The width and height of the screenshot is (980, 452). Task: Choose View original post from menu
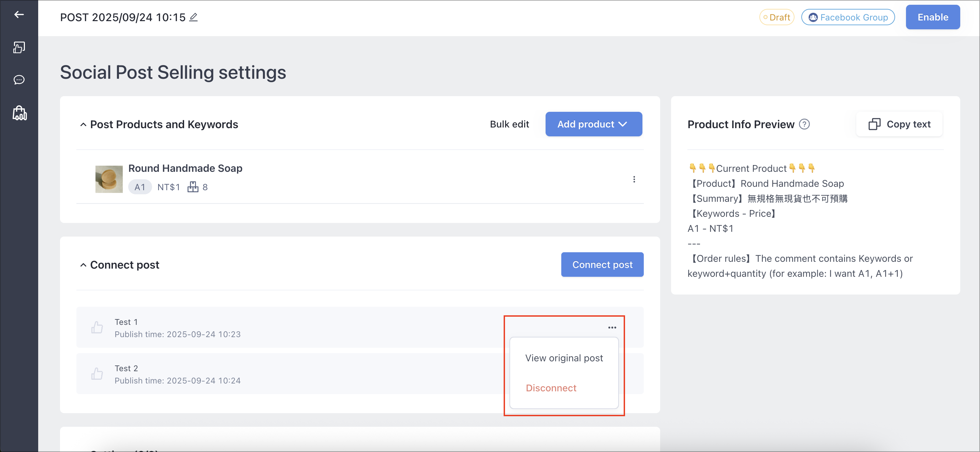564,358
